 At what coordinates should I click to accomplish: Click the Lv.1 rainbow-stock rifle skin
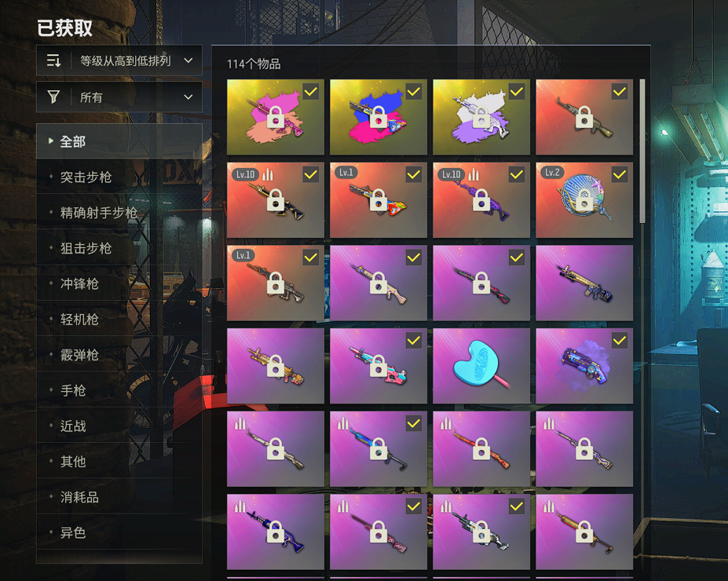(x=379, y=200)
